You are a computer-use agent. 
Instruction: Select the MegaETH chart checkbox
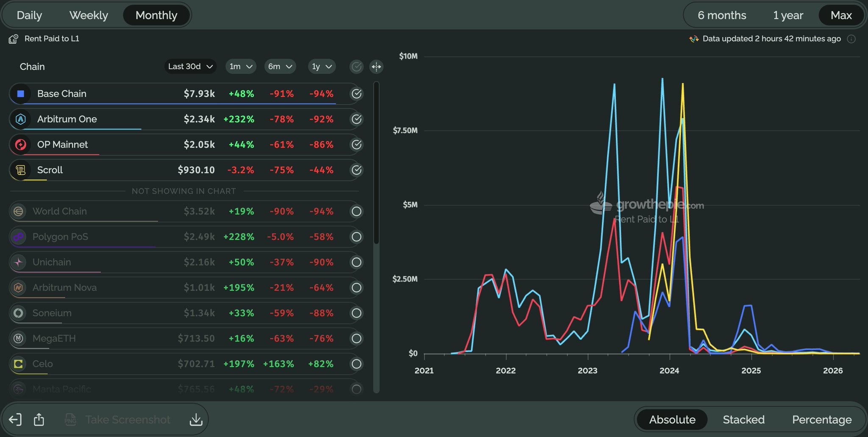click(x=357, y=338)
